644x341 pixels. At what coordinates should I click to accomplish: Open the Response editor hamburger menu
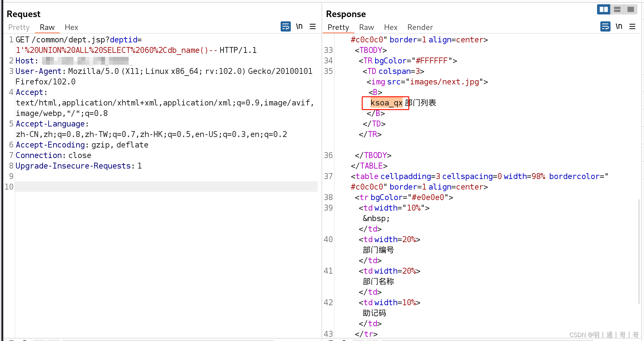pyautogui.click(x=633, y=26)
